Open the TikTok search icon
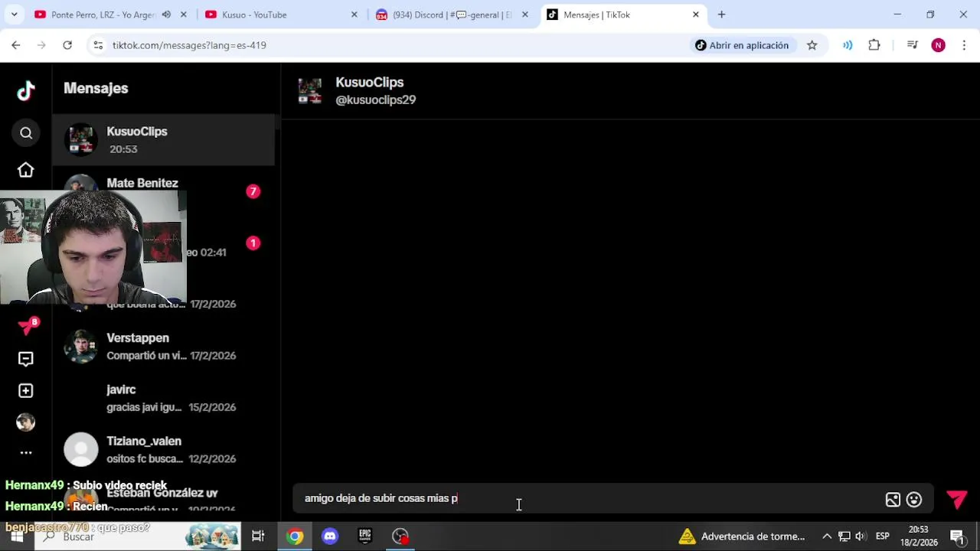This screenshot has width=980, height=551. (x=26, y=133)
